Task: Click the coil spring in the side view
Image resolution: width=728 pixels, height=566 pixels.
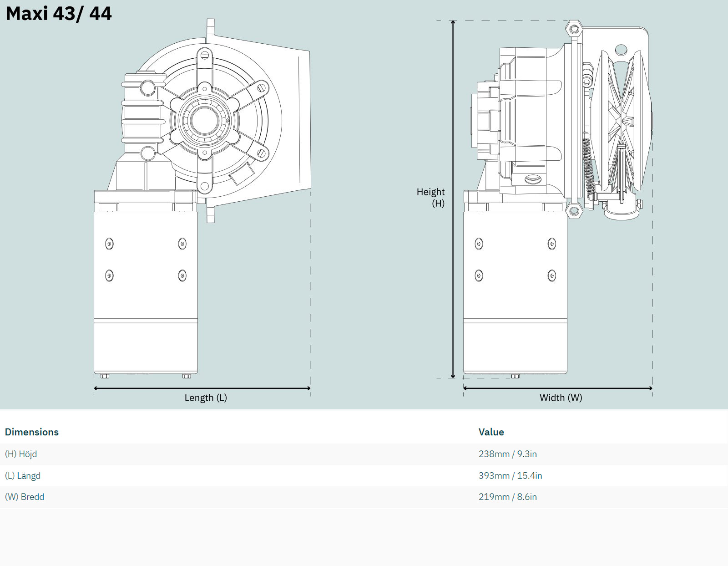Action: click(x=588, y=168)
